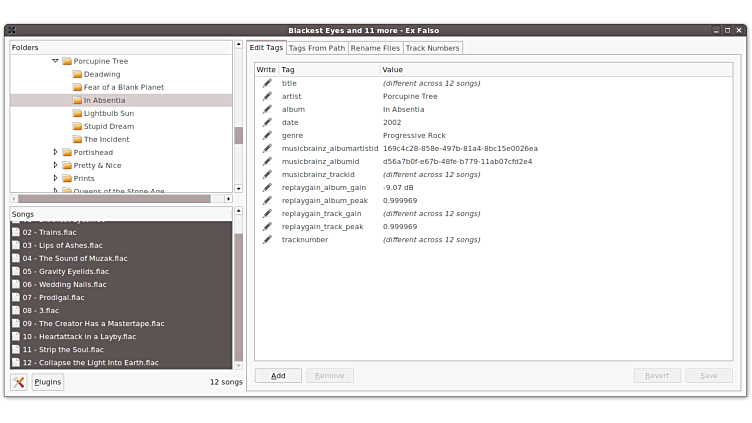Screen dimensions: 752x423
Task: Click The Incident folder icon
Action: click(x=77, y=139)
